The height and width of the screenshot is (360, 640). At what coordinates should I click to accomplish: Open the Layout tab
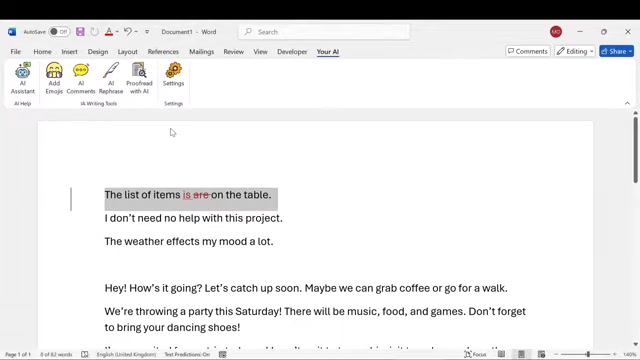tap(127, 52)
